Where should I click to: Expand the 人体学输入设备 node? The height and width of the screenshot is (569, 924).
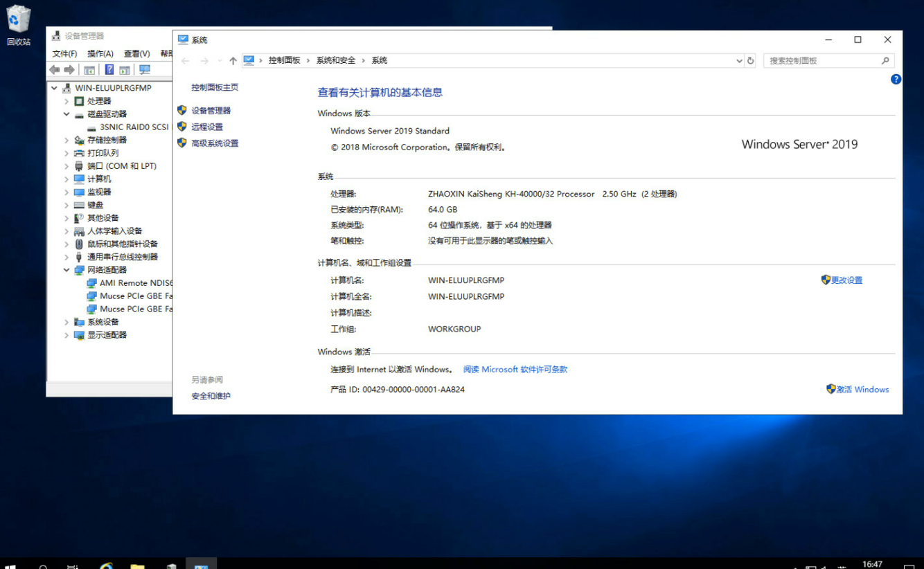66,231
